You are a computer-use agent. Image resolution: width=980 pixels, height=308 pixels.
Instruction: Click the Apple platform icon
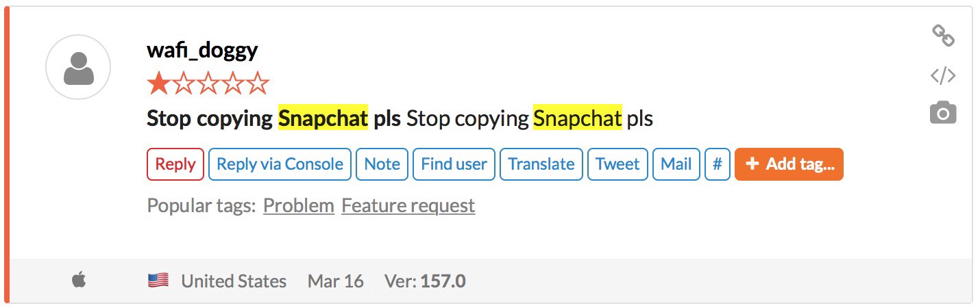coord(79,280)
